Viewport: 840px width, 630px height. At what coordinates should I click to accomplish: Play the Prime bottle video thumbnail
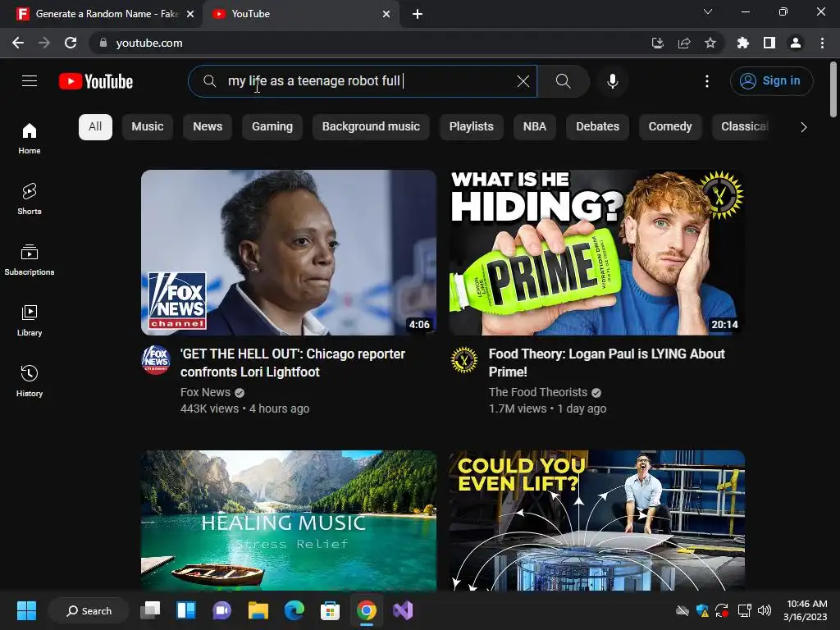click(x=597, y=253)
